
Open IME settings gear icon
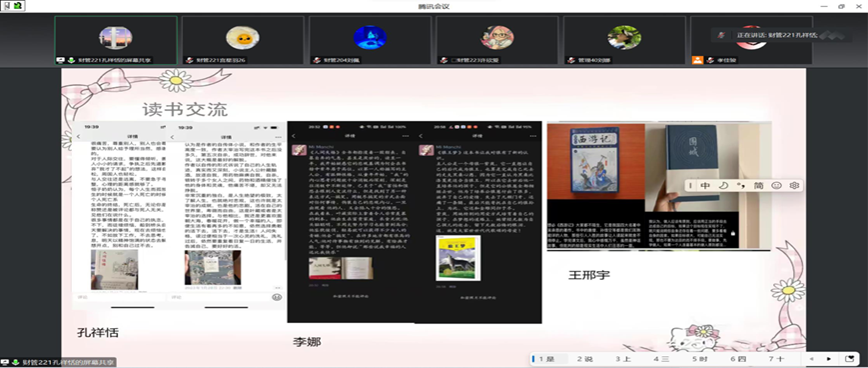pyautogui.click(x=794, y=186)
